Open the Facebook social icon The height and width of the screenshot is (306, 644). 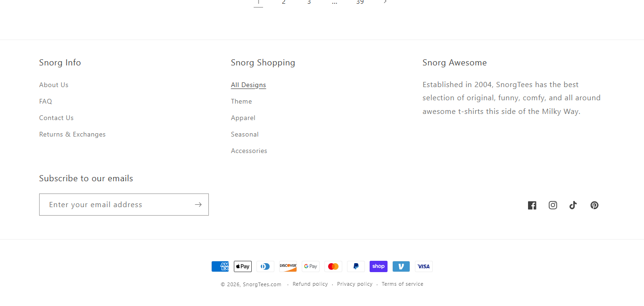[x=532, y=205]
